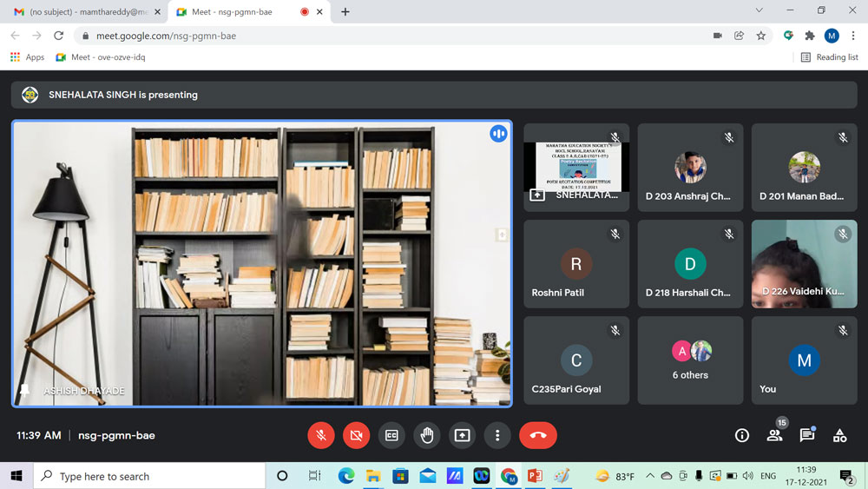The image size is (868, 489).
Task: Open chat with everyone panel
Action: (x=807, y=435)
